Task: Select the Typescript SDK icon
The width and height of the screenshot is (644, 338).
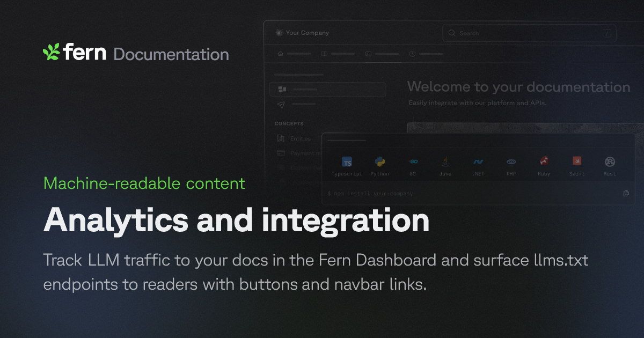Action: pos(347,162)
